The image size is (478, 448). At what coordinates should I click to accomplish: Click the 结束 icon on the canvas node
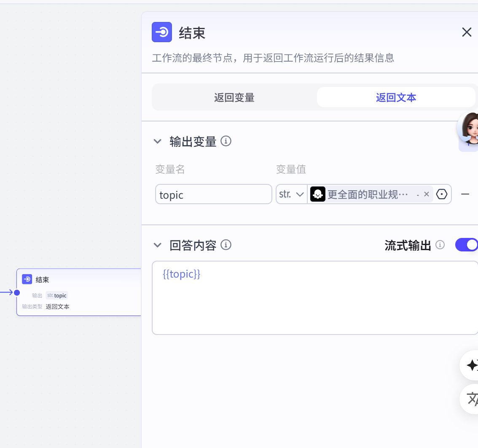(x=27, y=279)
